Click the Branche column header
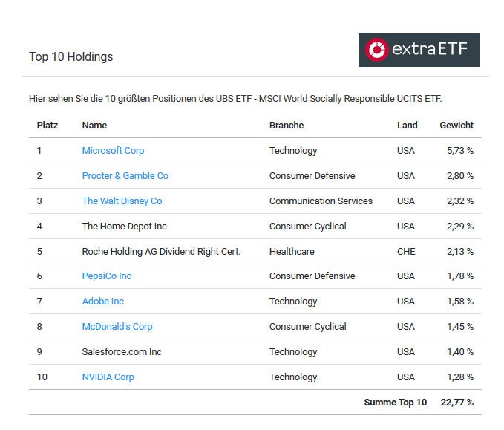The image size is (504, 430). tap(287, 125)
